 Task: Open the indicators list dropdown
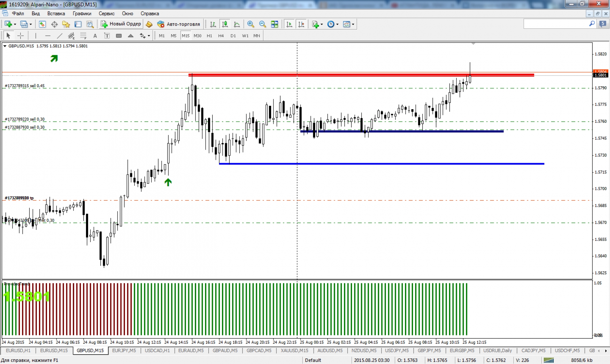(x=322, y=24)
